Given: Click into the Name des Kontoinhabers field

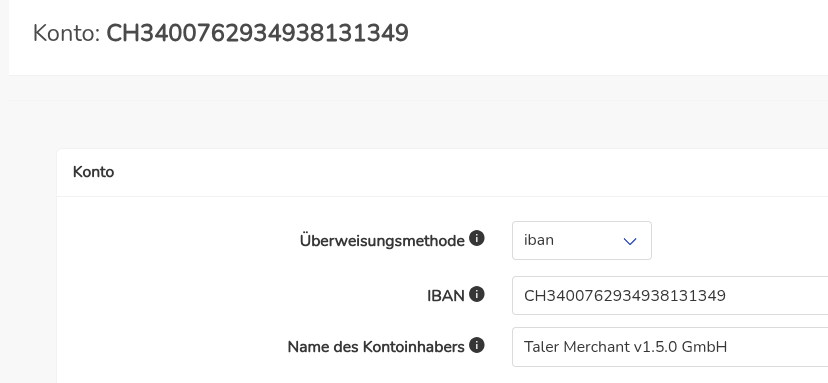Looking at the screenshot, I should click(670, 347).
